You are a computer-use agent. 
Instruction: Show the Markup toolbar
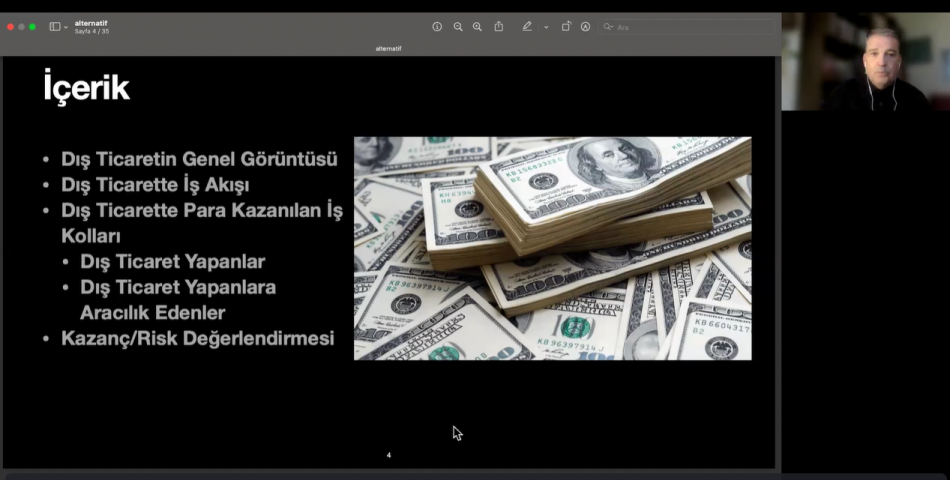(x=585, y=27)
